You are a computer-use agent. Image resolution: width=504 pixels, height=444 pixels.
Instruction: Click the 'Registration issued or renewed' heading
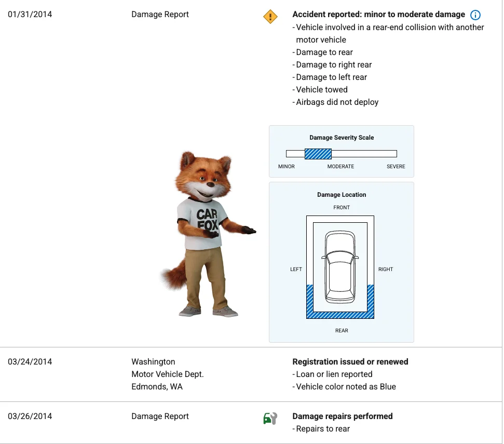(x=350, y=362)
